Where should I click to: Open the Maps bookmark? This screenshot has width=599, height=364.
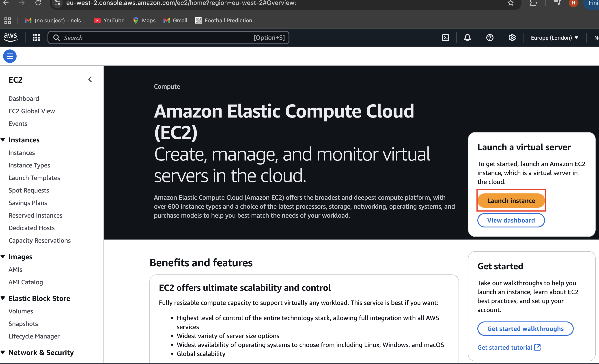point(144,20)
